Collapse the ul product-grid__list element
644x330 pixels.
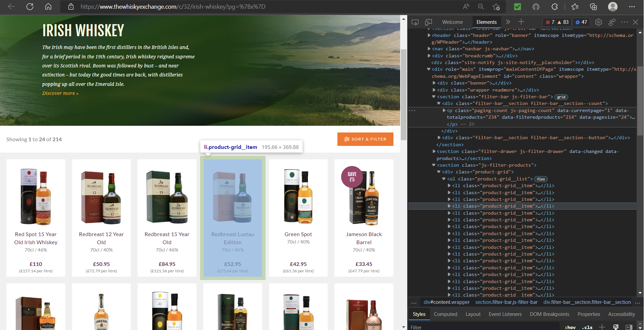[x=444, y=179]
